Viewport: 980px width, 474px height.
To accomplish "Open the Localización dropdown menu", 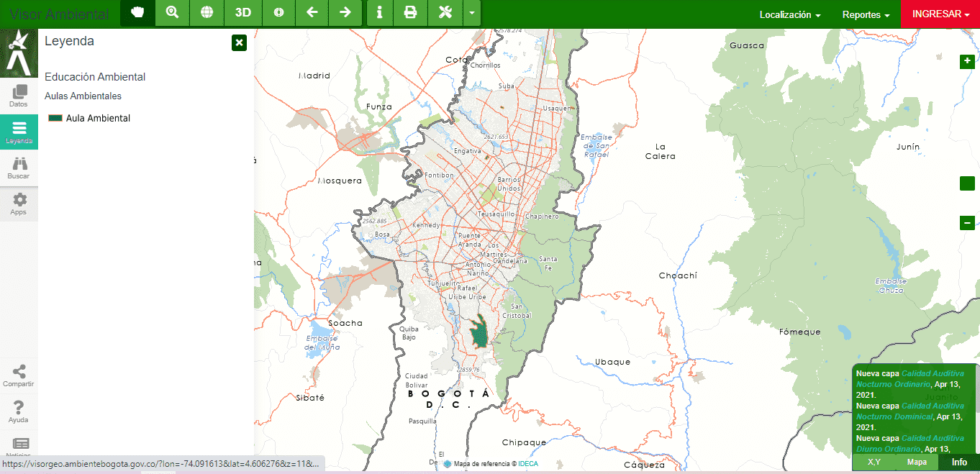I will click(789, 14).
